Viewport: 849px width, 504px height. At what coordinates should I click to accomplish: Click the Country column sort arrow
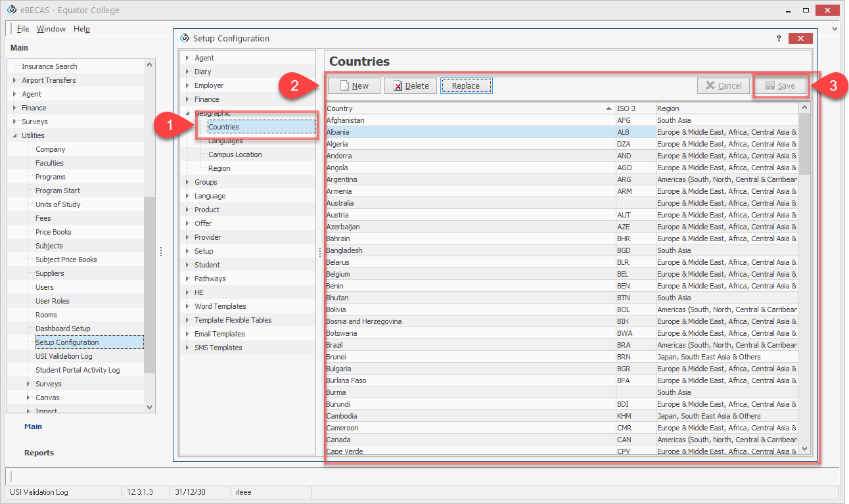(608, 108)
